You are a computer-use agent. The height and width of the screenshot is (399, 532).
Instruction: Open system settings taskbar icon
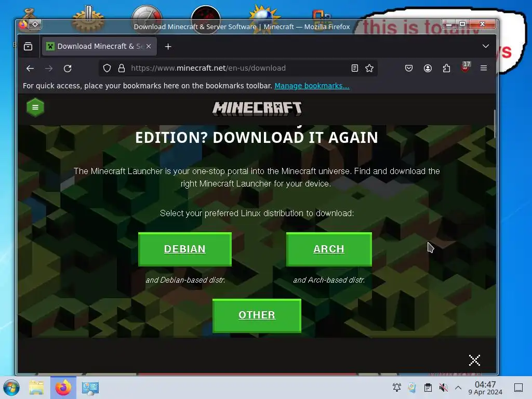coord(90,388)
